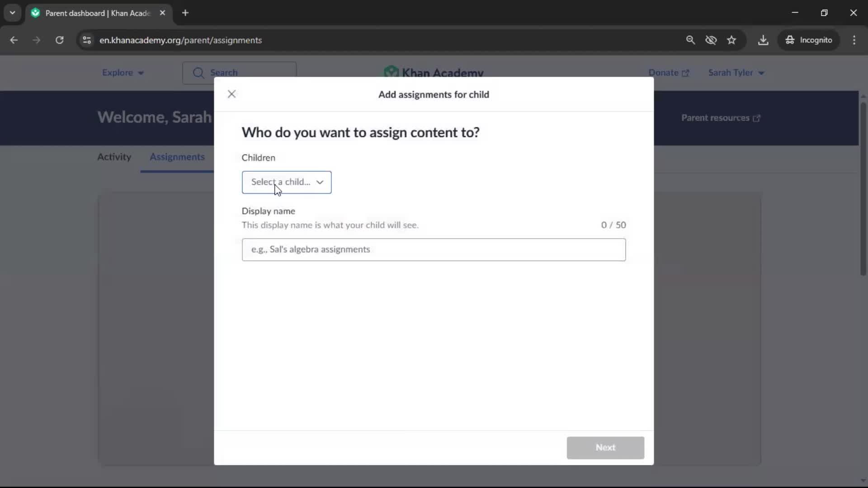Open a new browser tab
This screenshot has height=488, width=868.
pyautogui.click(x=185, y=13)
